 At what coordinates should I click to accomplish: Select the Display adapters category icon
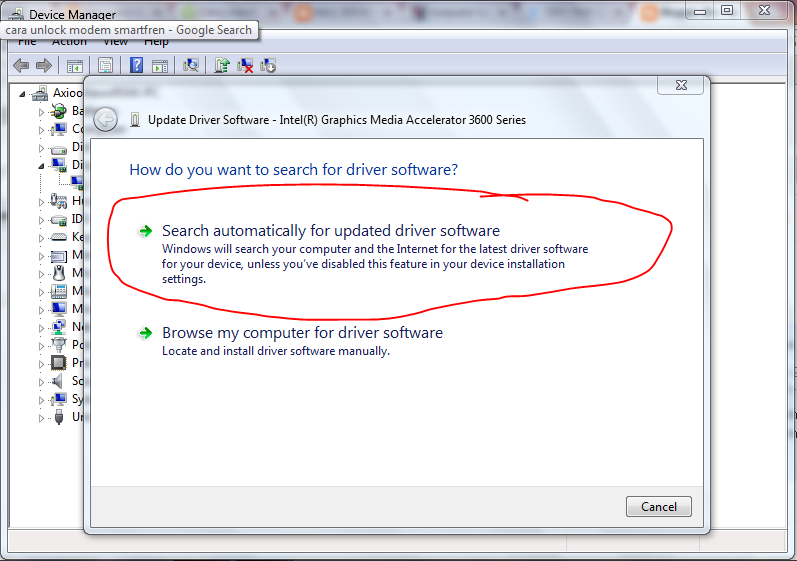click(x=59, y=165)
